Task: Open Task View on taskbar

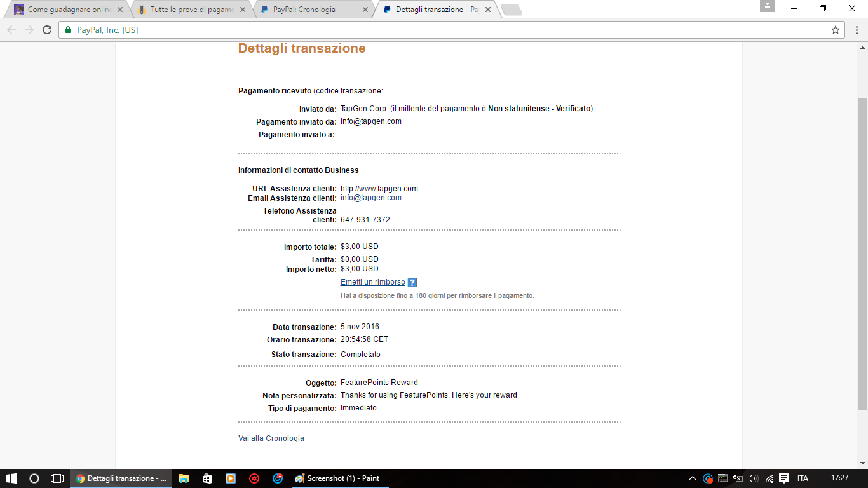Action: tap(57, 478)
